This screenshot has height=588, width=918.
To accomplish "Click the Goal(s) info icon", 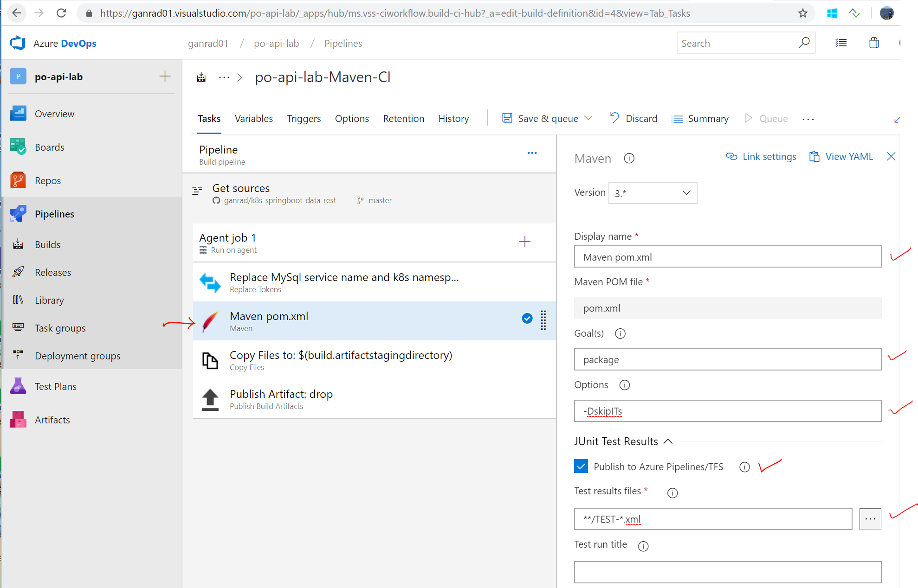I will [620, 333].
